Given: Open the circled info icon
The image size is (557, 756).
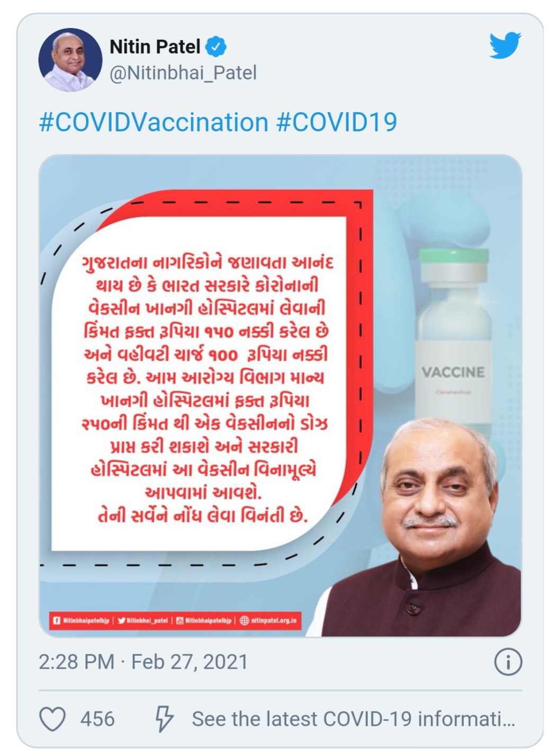Looking at the screenshot, I should pos(508,662).
